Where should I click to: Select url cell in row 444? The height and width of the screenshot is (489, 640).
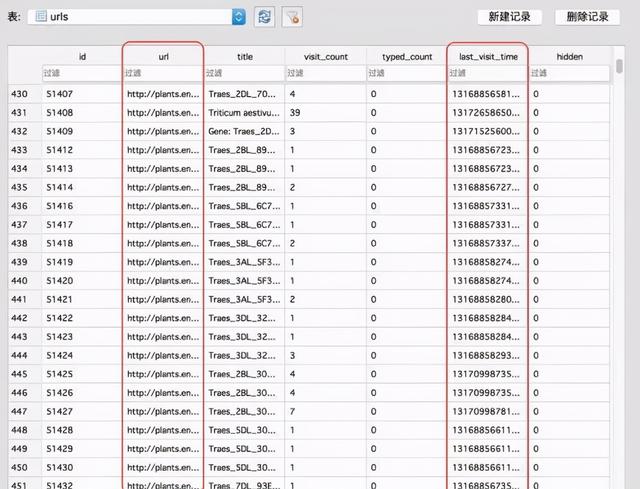pyautogui.click(x=163, y=356)
